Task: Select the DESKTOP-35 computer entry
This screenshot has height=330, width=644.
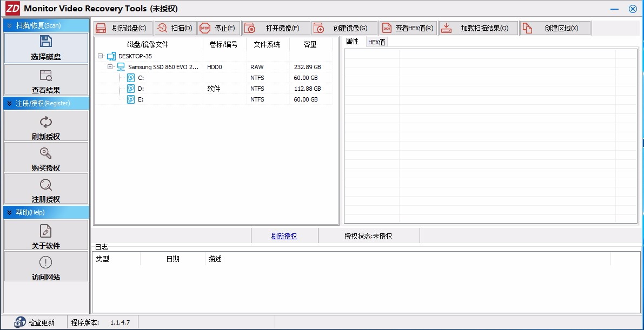Action: point(135,56)
